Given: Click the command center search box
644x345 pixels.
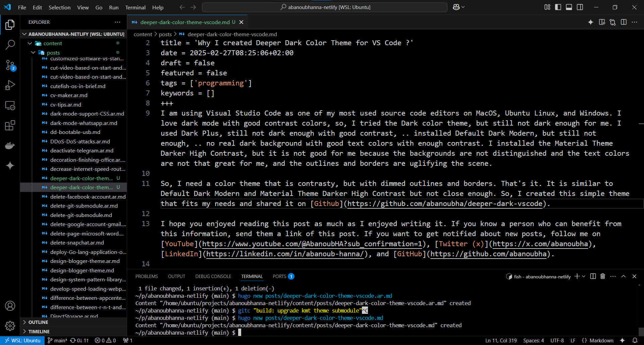Looking at the screenshot, I should pos(325,7).
